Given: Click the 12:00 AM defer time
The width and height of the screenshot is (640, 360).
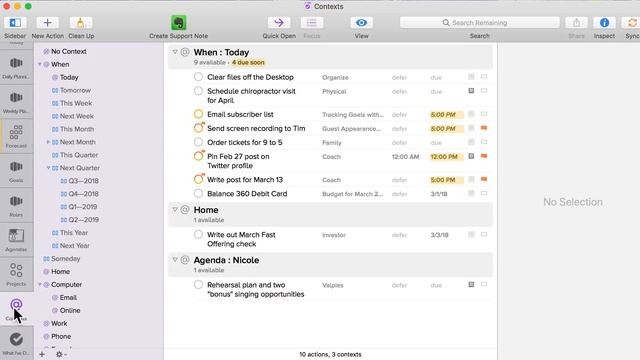Looking at the screenshot, I should [x=405, y=157].
